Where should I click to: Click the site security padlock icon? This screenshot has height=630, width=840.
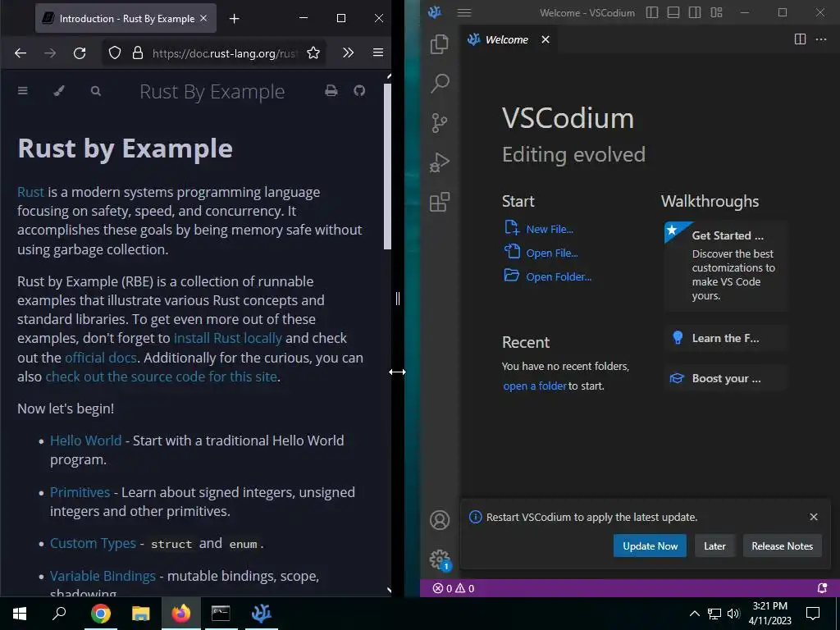(x=138, y=52)
